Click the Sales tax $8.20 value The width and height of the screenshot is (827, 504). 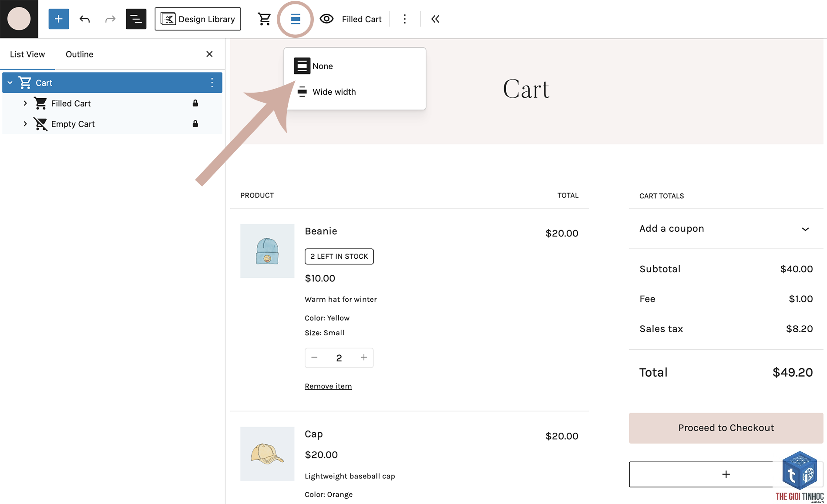pos(800,329)
